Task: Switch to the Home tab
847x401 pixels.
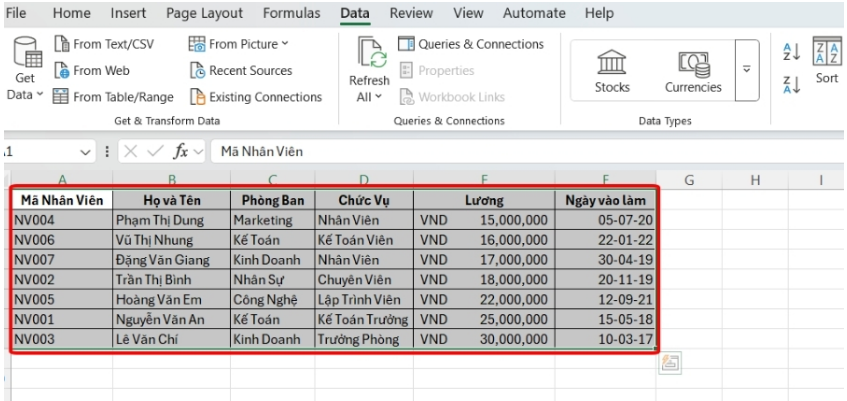Action: coord(71,13)
